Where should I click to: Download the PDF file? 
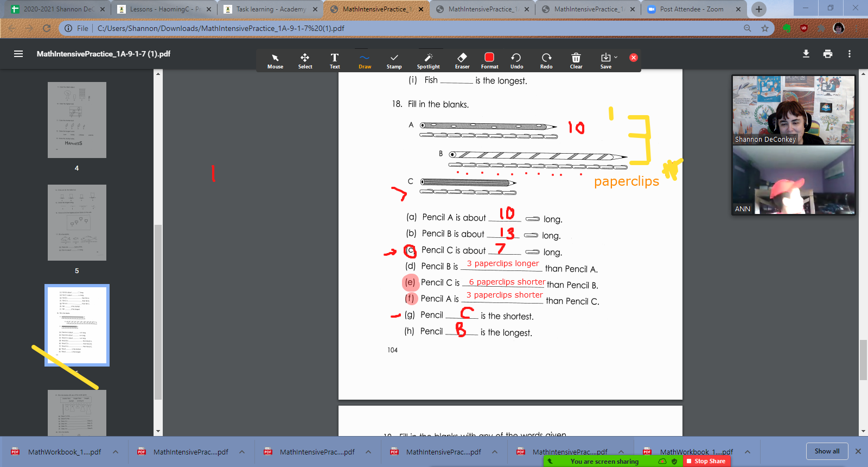[806, 54]
